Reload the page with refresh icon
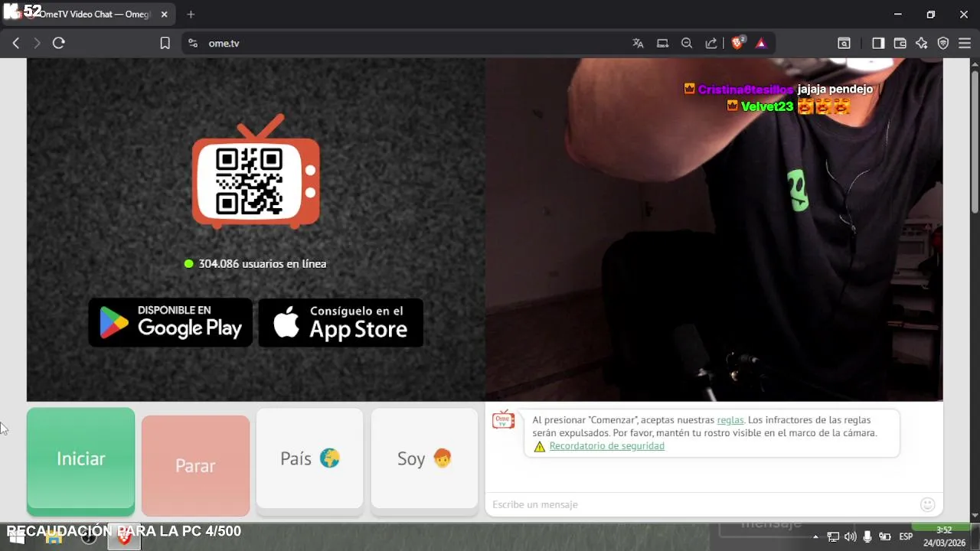 click(58, 44)
